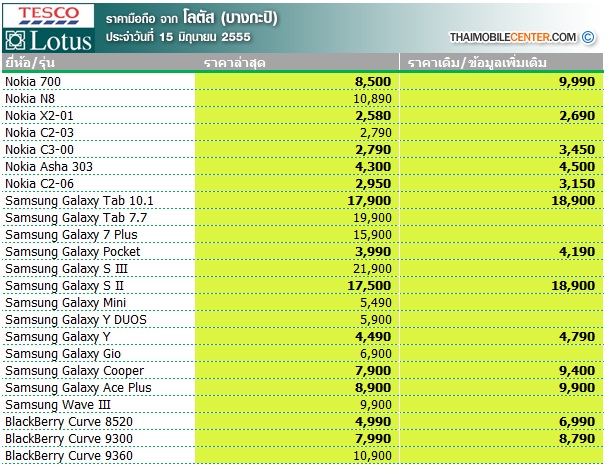607x467 pixels.
Task: Click the ราคาเดิม/ข้อมูลเพิ่มเติม column header
Action: pos(477,63)
